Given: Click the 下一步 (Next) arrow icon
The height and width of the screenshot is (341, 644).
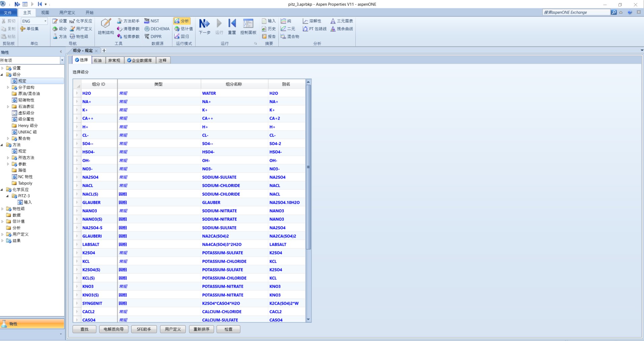Looking at the screenshot, I should point(204,23).
